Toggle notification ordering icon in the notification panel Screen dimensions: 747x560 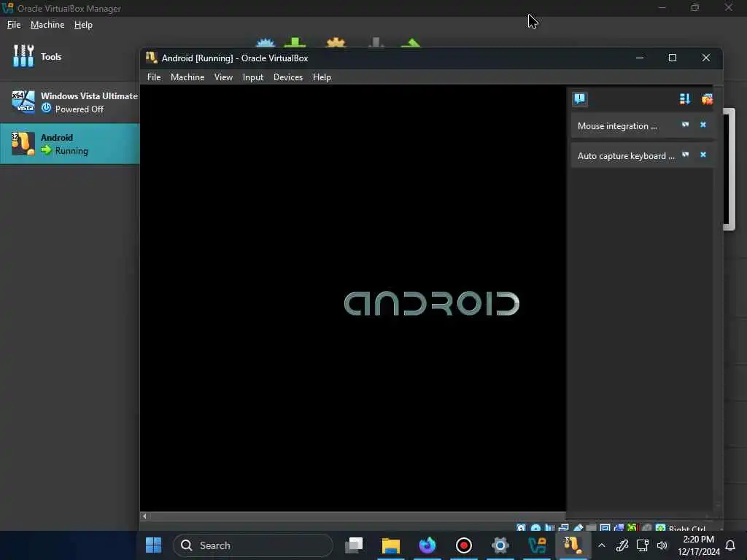[x=684, y=98]
